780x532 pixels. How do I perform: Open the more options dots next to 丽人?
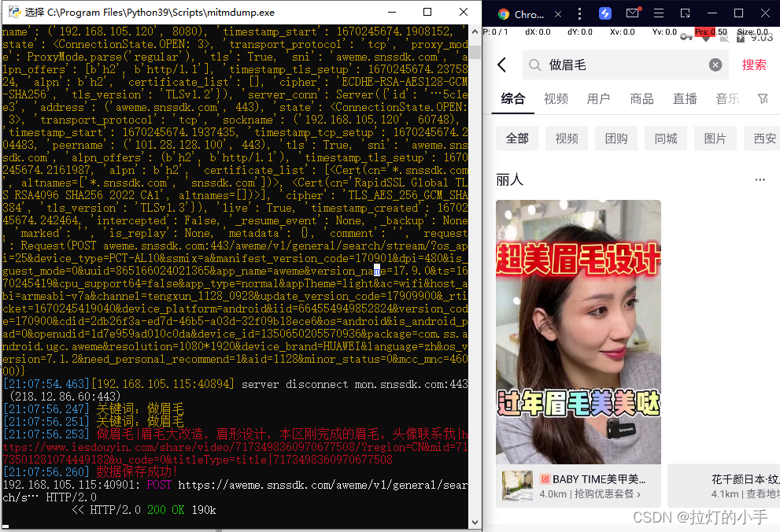[760, 179]
